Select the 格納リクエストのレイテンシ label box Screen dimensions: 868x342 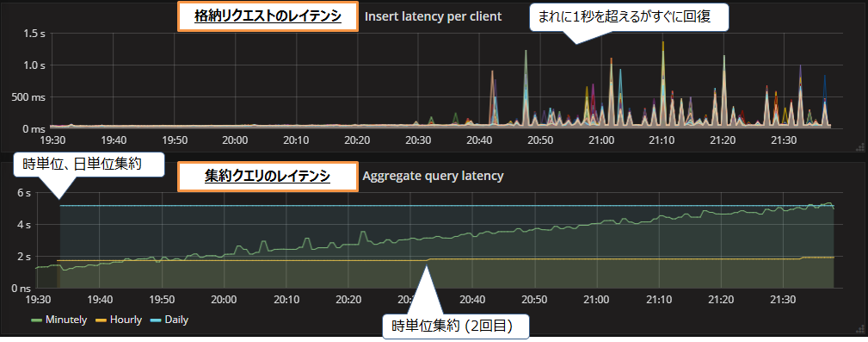(x=268, y=17)
